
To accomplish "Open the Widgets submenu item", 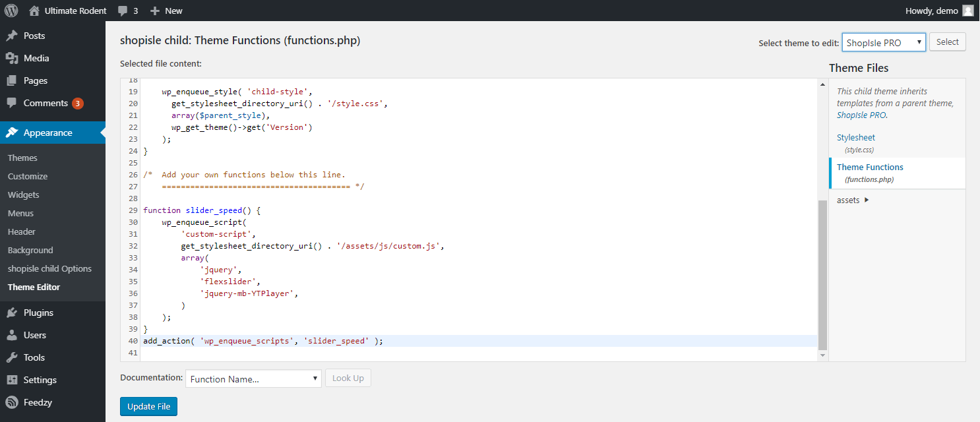I will (x=24, y=195).
